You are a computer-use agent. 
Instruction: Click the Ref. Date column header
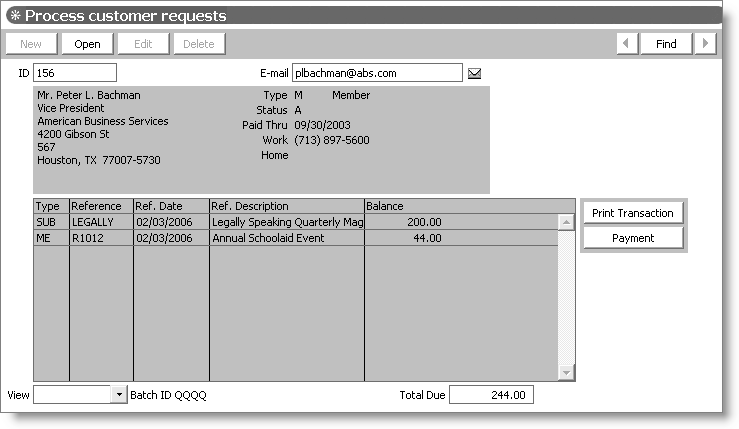coord(171,206)
